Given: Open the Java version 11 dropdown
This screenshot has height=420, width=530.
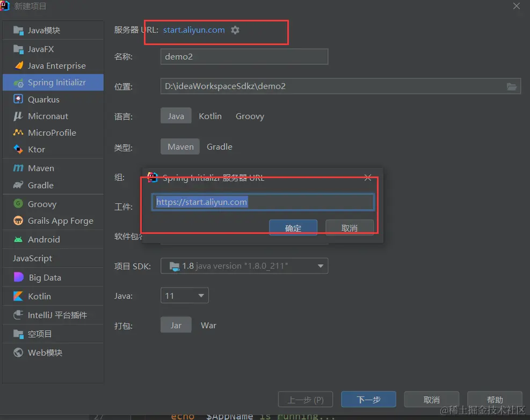Looking at the screenshot, I should click(185, 296).
